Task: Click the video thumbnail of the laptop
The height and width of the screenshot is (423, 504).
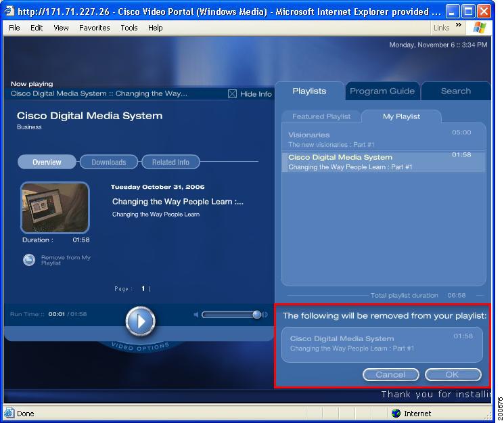Action: [x=55, y=208]
